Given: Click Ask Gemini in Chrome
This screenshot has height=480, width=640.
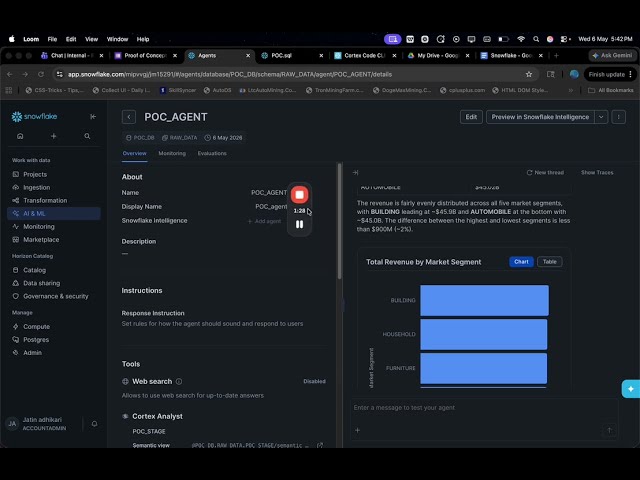Looking at the screenshot, I should (x=612, y=56).
